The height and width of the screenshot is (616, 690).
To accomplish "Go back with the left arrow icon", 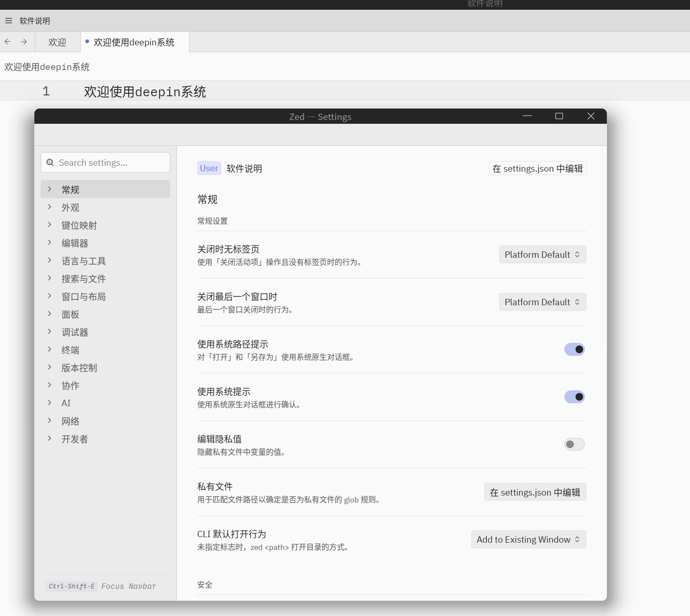I will pos(8,42).
